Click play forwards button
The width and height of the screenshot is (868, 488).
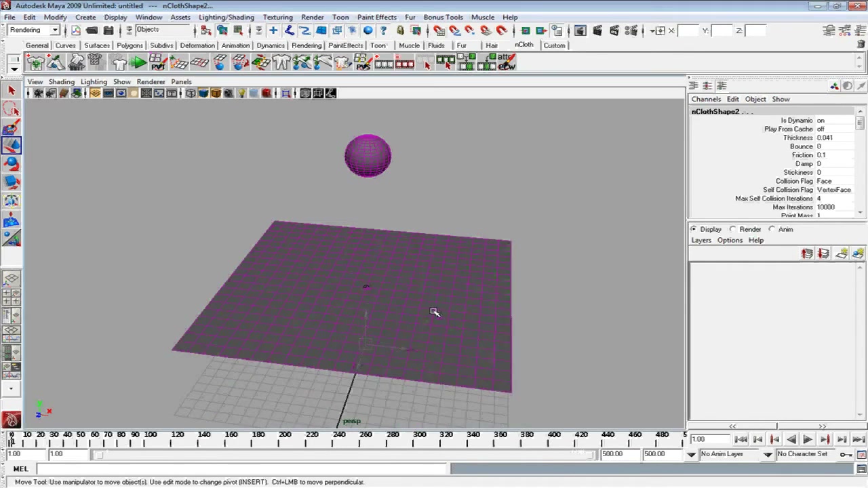[808, 440]
